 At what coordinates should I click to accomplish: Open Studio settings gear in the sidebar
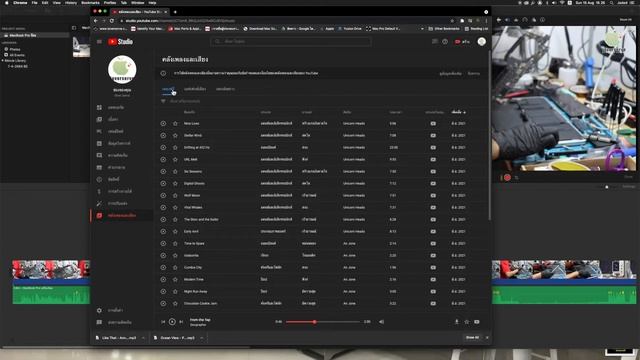tap(99, 310)
